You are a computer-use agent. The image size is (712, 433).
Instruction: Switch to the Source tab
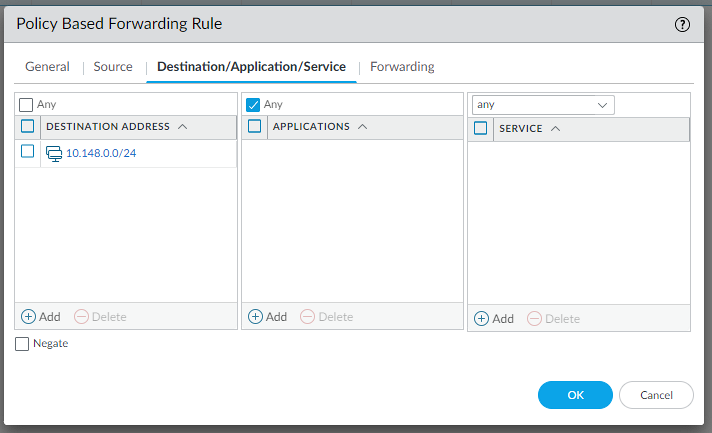(x=113, y=67)
